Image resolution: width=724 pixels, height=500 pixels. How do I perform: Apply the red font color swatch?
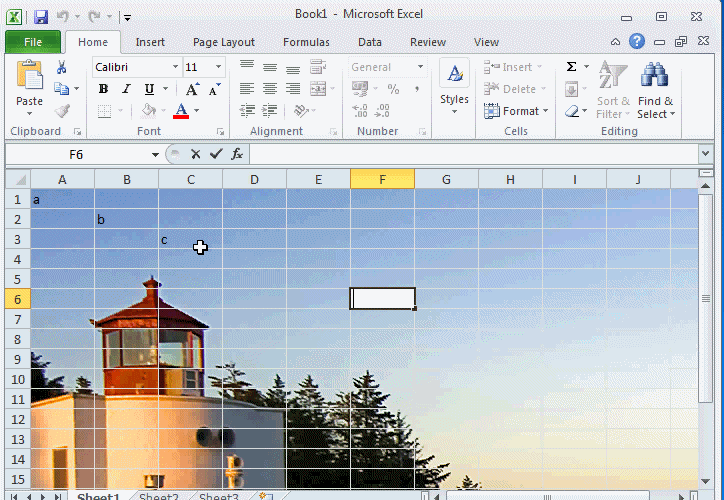click(x=181, y=111)
